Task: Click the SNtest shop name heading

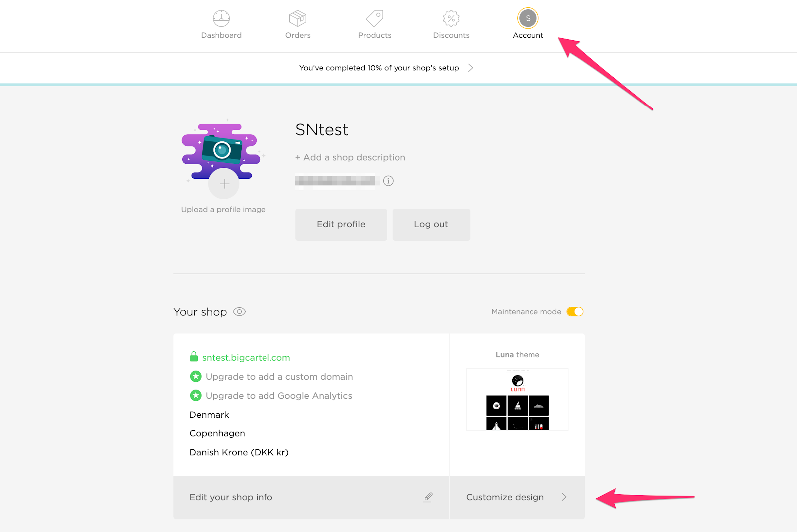Action: pos(322,130)
